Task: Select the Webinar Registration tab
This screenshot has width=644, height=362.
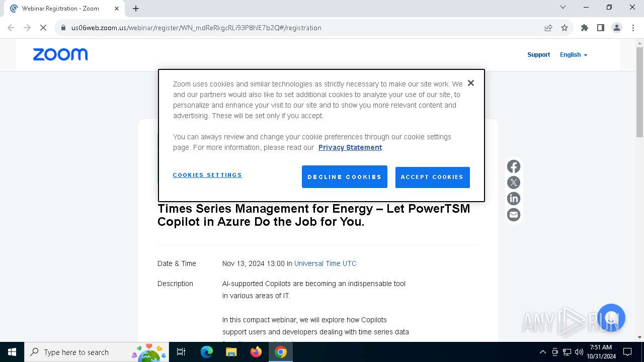Action: click(64, 8)
